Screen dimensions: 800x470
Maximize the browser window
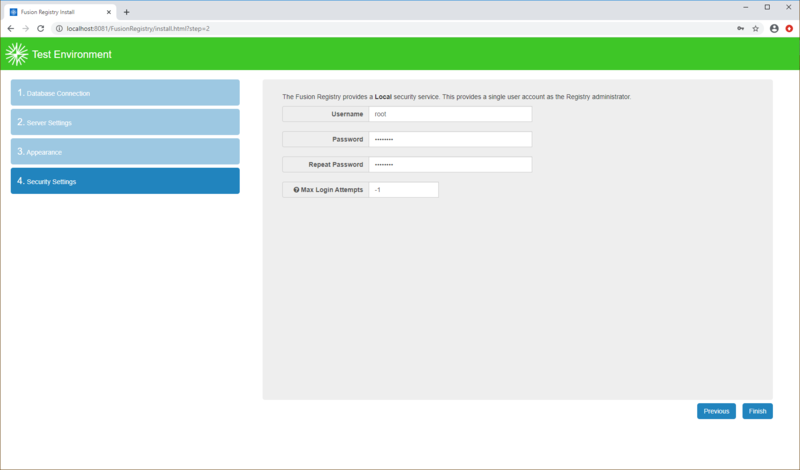click(x=767, y=7)
